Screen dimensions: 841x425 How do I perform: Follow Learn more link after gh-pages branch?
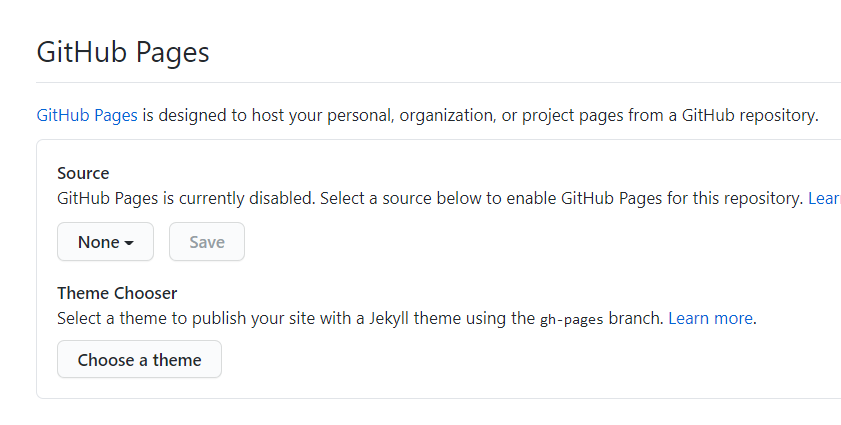pyautogui.click(x=711, y=318)
